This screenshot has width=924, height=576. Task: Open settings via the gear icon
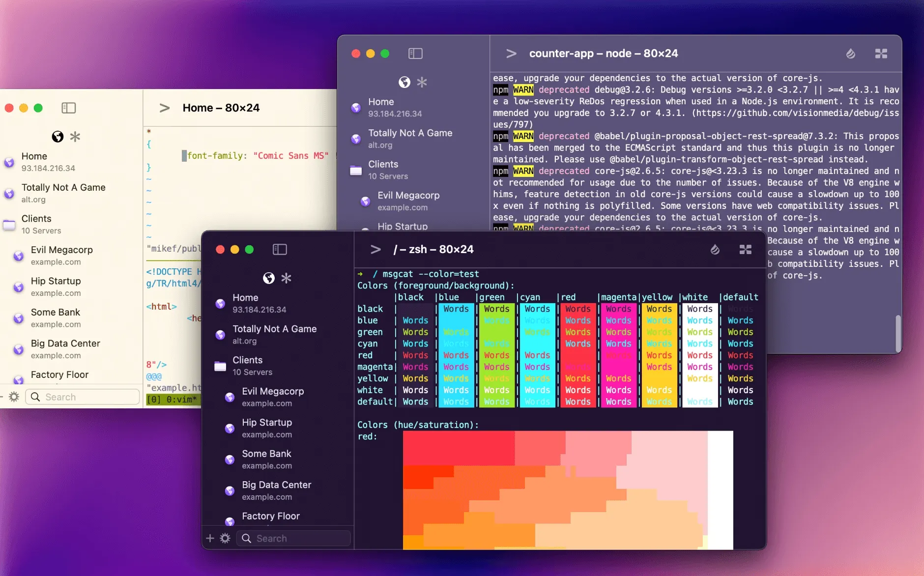point(225,538)
